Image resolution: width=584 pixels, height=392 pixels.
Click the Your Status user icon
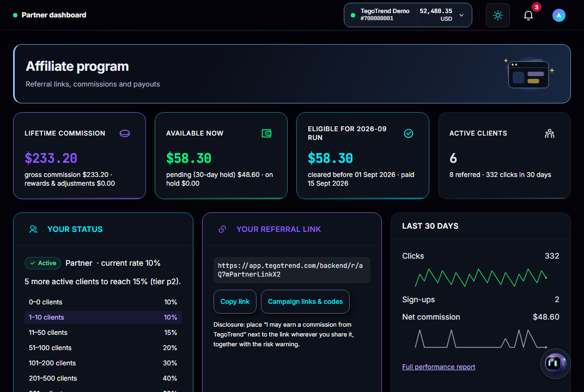tap(33, 229)
